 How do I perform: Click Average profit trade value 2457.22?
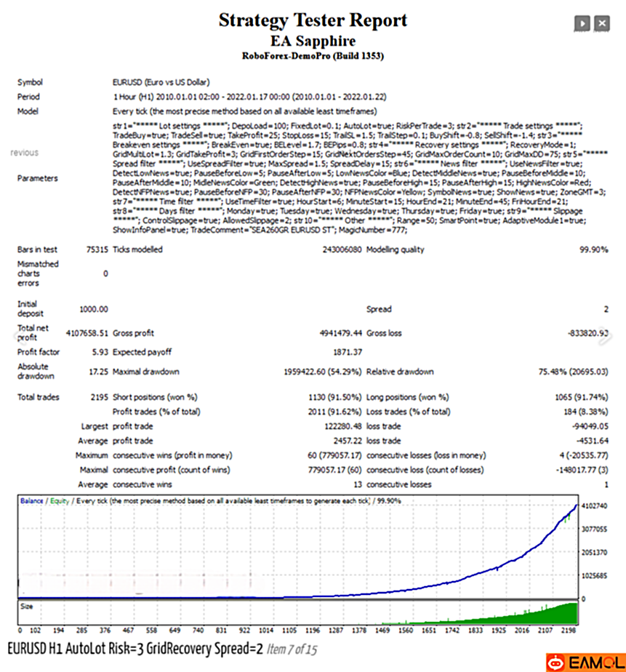348,441
